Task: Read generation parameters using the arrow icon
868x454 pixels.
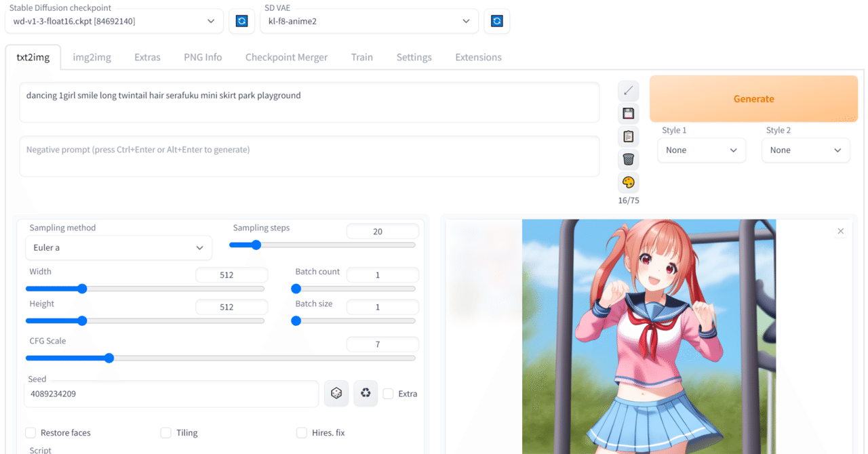Action: point(628,90)
